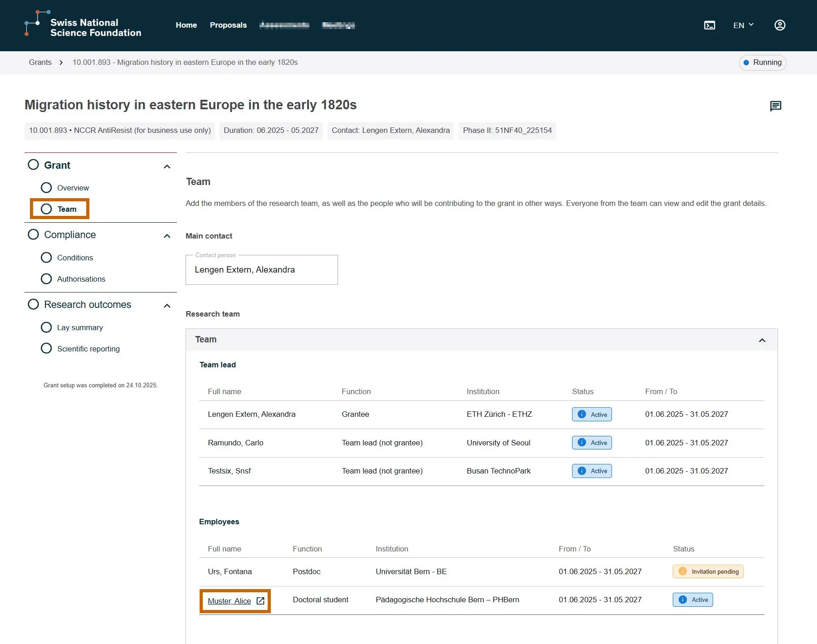Go to Home in top navigation
Screen dimensions: 817x644
(186, 25)
